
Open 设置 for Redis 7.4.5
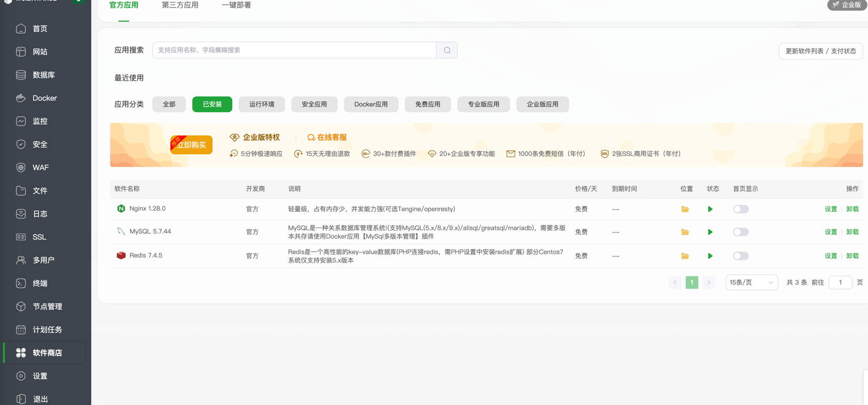coord(831,256)
